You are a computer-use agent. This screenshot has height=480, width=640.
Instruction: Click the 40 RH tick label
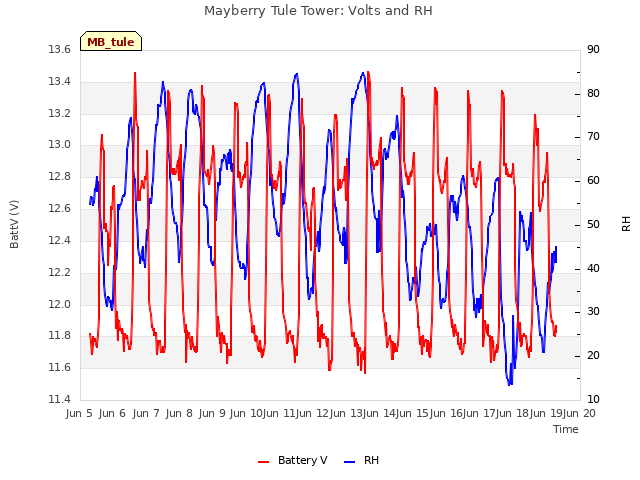(x=593, y=268)
